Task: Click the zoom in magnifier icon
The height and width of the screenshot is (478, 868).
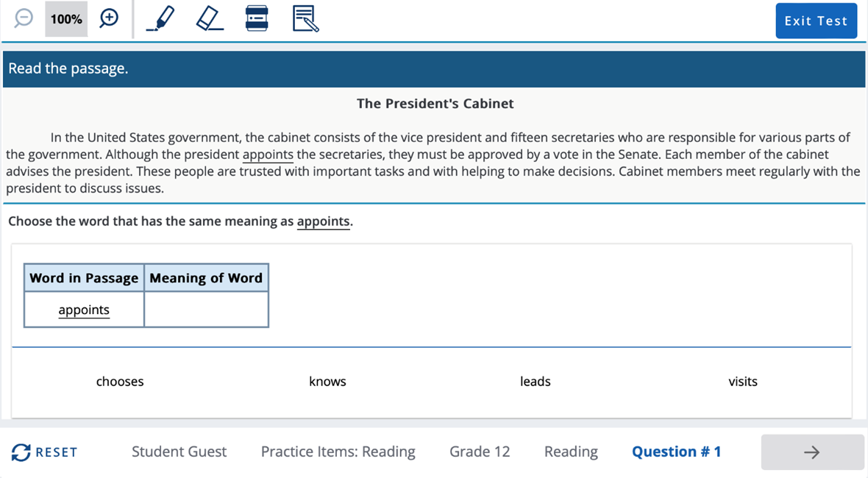Action: coord(110,18)
